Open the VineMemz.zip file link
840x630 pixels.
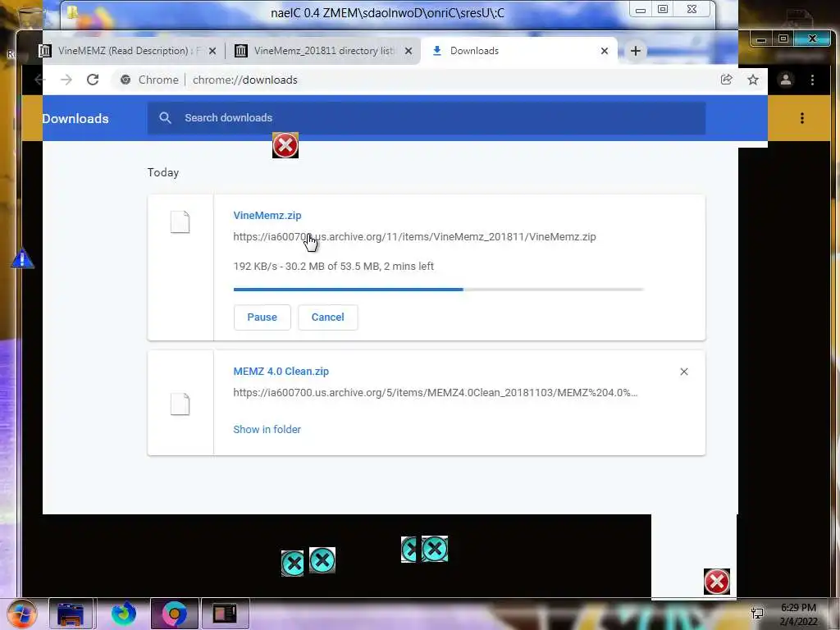pyautogui.click(x=267, y=216)
